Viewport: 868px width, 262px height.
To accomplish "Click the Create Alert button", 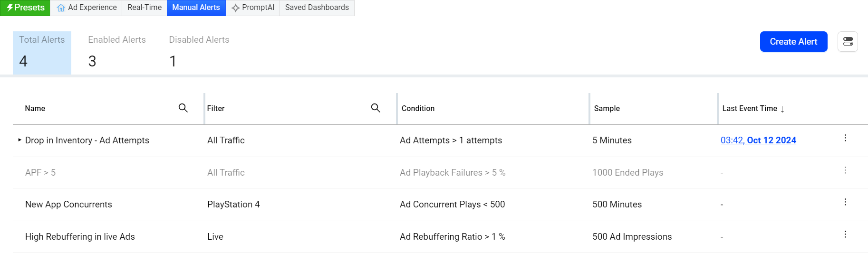I will click(793, 42).
